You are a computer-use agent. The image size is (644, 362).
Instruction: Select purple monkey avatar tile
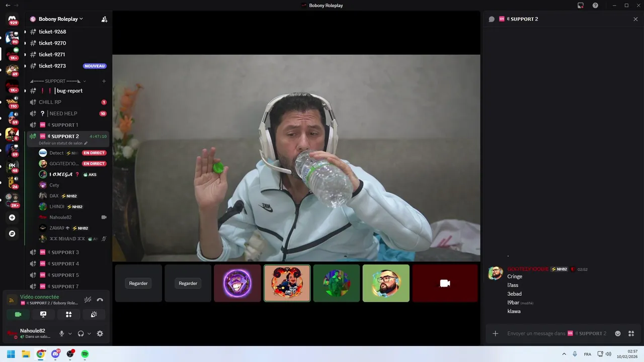tap(237, 284)
